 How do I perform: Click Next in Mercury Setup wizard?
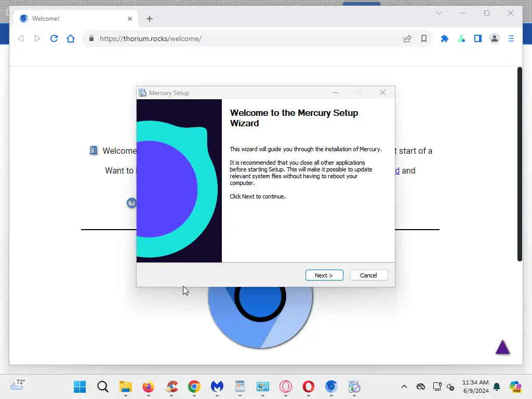[324, 275]
